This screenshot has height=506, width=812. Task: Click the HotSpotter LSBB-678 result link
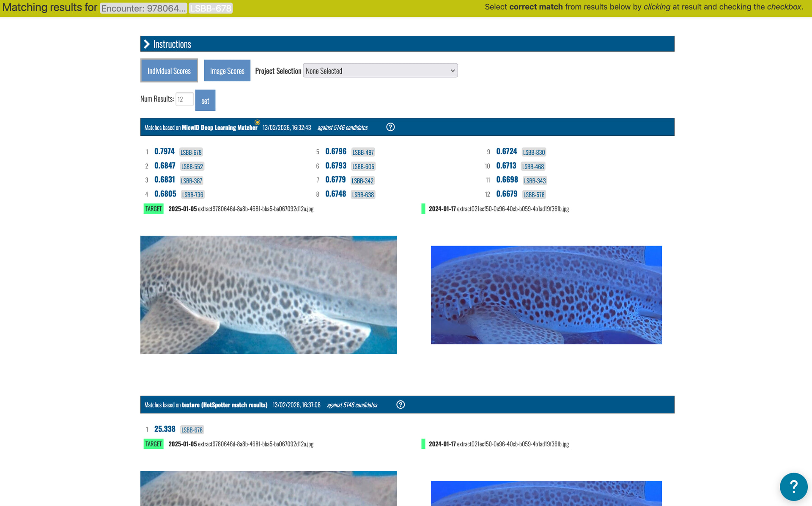coord(192,430)
